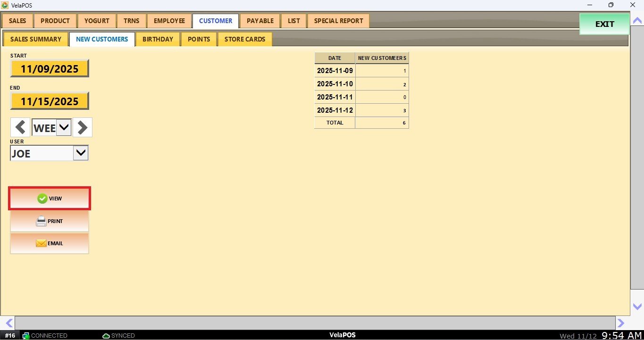Click the envelope icon on Email

pos(41,244)
